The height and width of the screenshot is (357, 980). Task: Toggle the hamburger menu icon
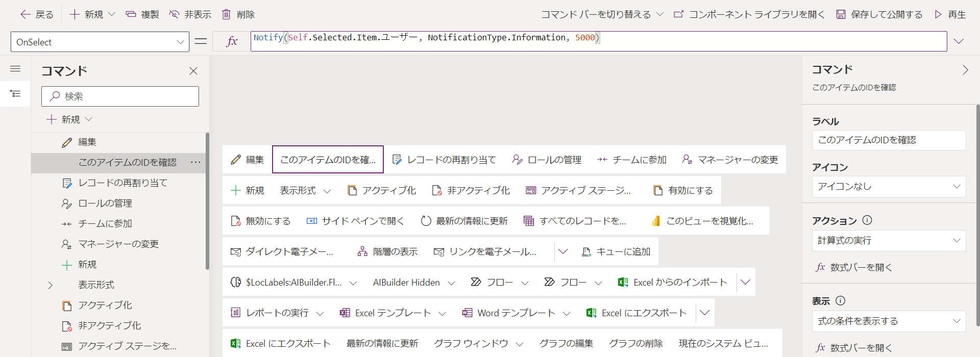point(15,69)
